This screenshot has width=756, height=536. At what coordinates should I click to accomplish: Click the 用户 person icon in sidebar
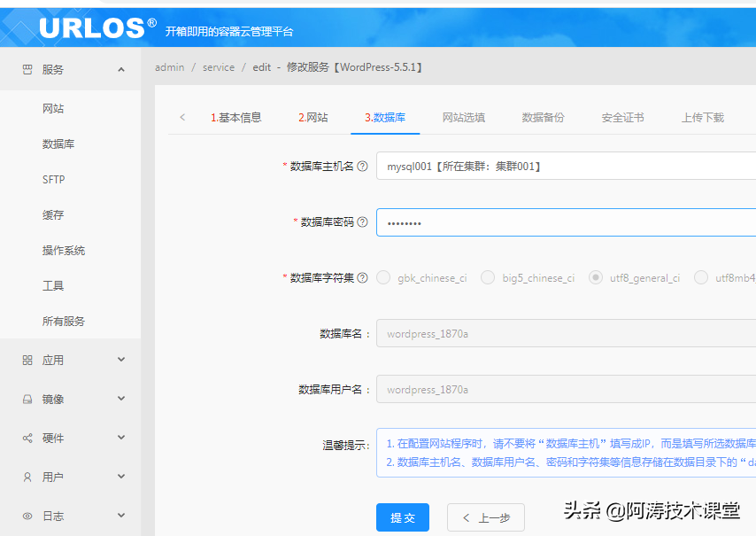27,478
